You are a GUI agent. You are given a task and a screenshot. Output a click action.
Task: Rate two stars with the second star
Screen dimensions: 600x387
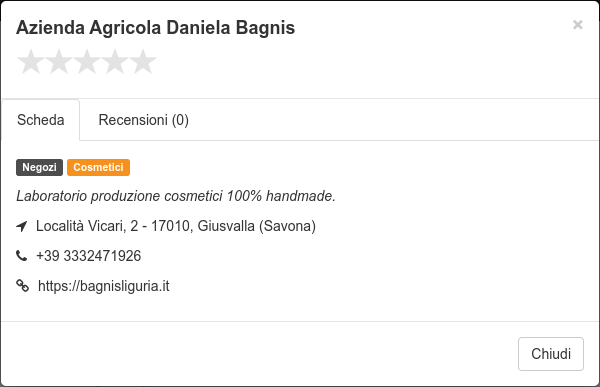tap(59, 61)
